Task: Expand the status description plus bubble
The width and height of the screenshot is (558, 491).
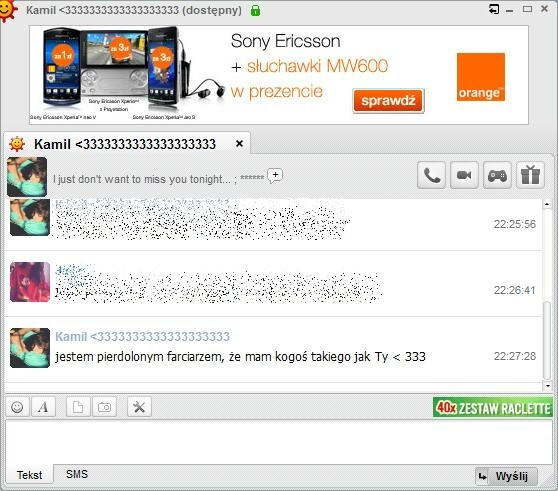Action: (x=275, y=175)
